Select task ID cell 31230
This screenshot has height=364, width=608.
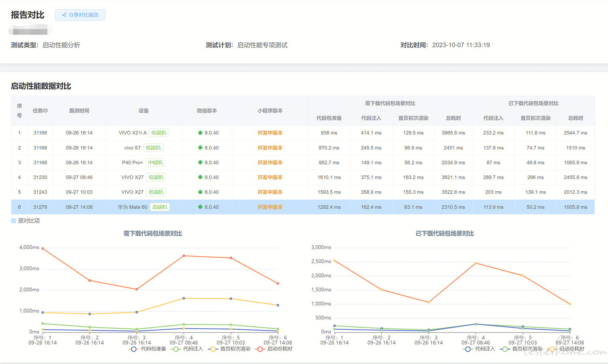click(40, 177)
